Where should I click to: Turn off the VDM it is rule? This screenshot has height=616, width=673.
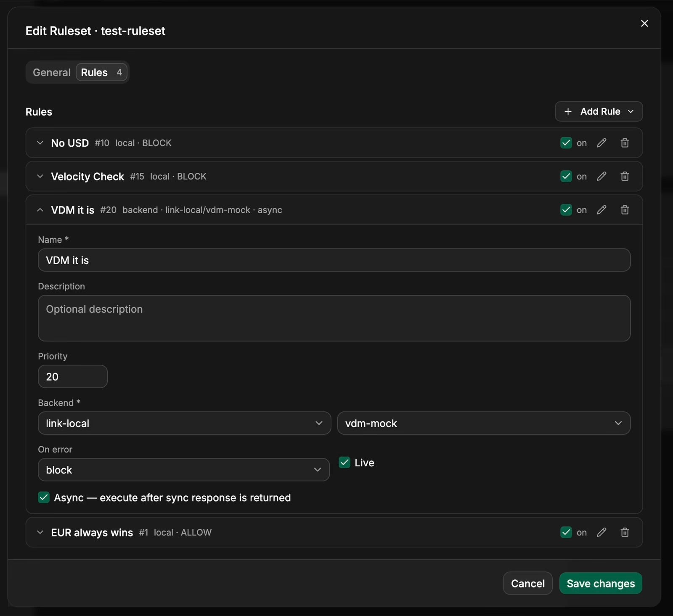[566, 210]
